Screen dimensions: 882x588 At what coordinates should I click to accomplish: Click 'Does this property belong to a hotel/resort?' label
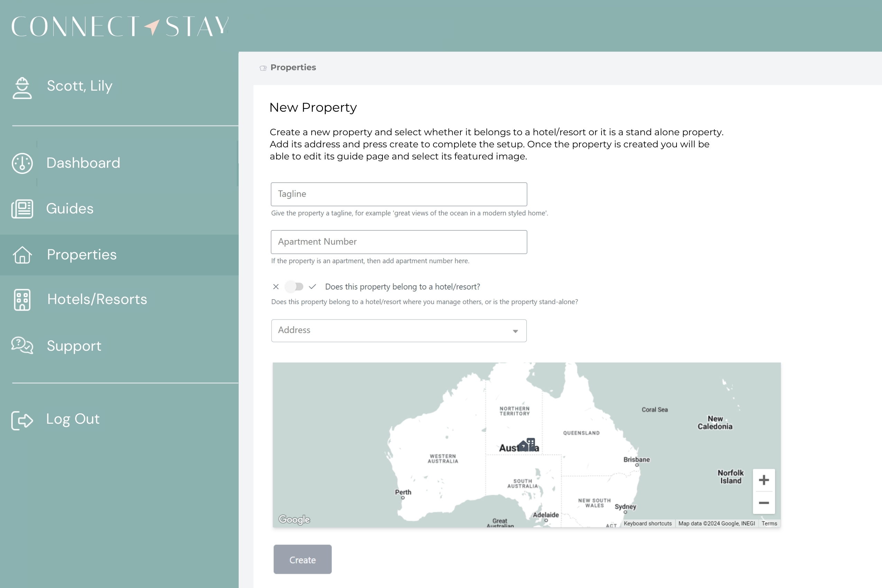click(402, 287)
